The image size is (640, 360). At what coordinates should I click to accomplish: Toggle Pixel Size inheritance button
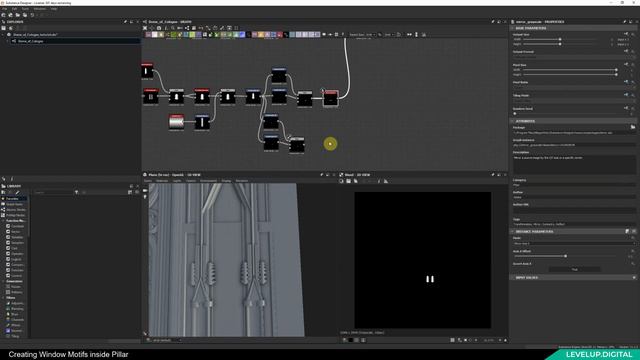[626, 64]
